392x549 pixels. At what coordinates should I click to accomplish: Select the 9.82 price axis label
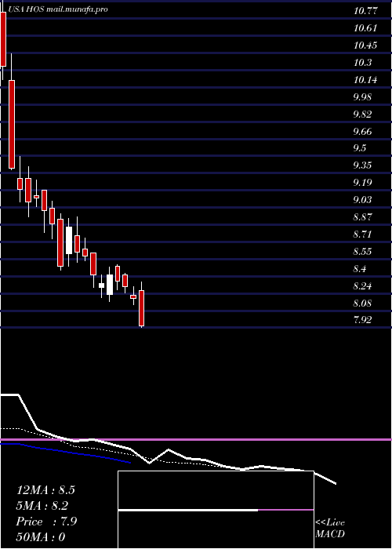coord(362,115)
